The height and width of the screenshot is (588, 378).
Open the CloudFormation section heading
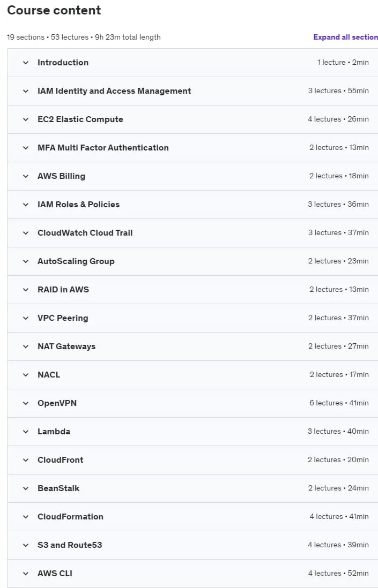point(70,516)
